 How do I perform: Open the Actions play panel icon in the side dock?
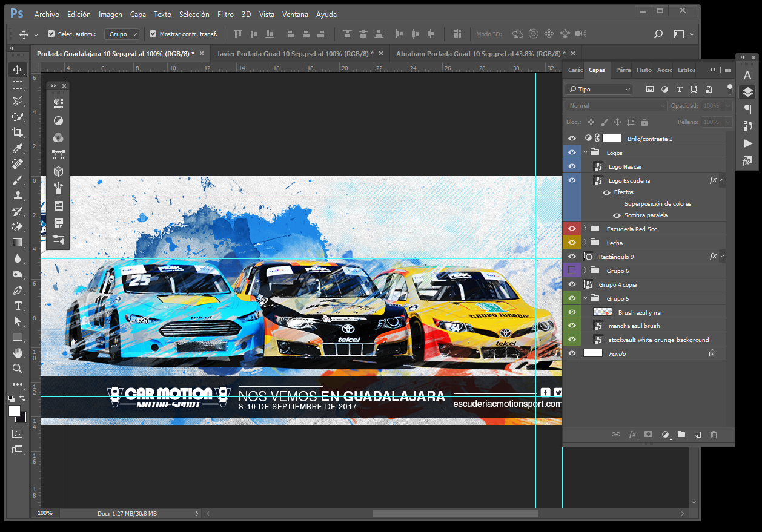click(x=748, y=143)
